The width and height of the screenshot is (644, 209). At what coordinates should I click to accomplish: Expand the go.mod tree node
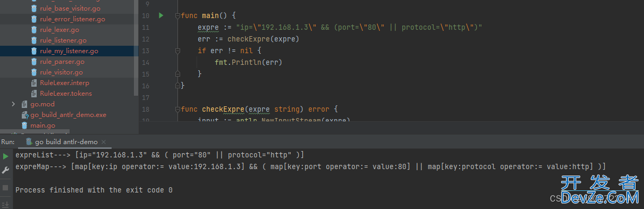(13, 104)
